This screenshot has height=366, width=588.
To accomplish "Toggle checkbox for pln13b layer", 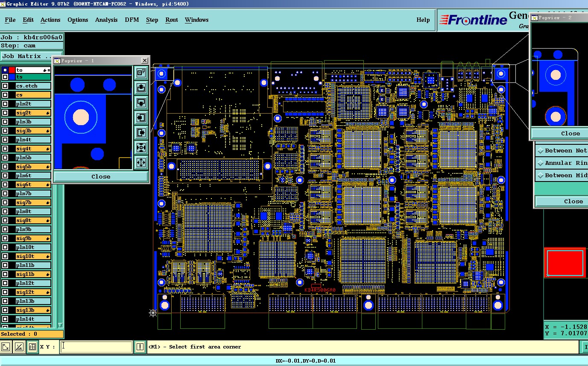I will [x=5, y=301].
